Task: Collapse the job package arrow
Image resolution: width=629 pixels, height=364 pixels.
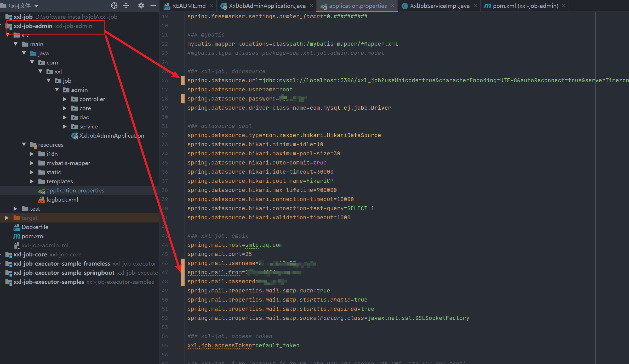Action: coord(49,81)
